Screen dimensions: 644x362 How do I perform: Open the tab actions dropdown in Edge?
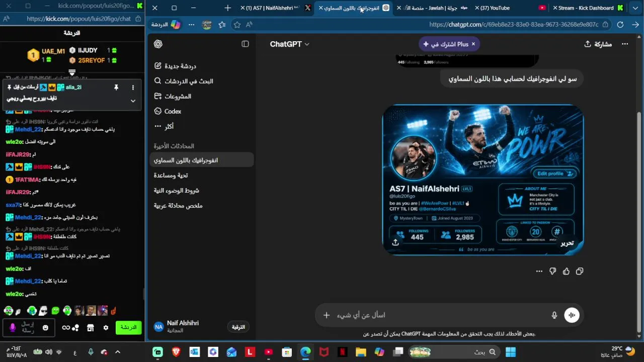coord(635,8)
